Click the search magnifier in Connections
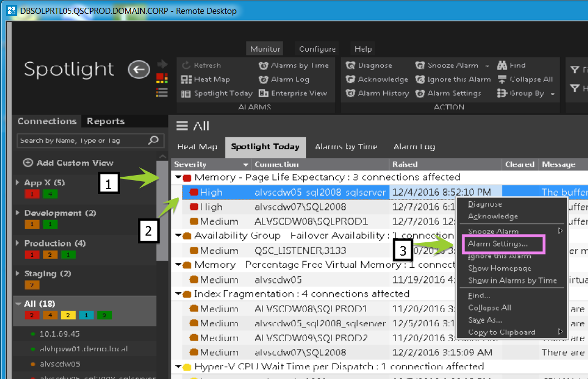 click(x=154, y=141)
